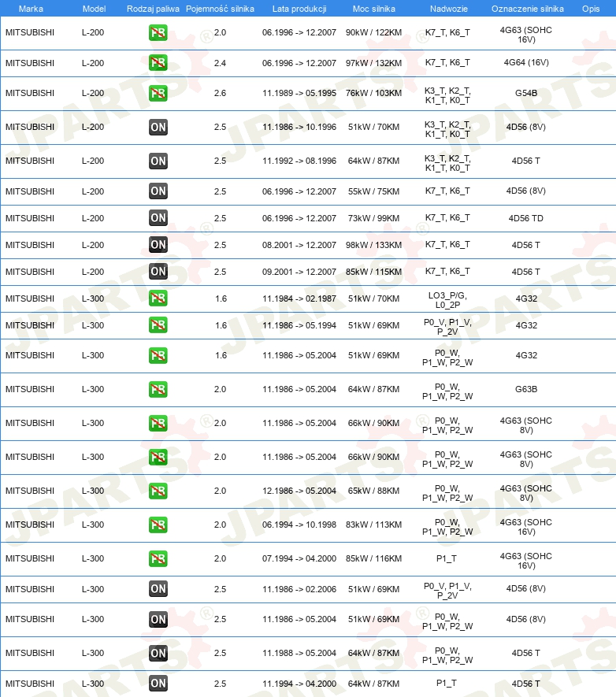
Task: Click the PB icon in the 1.6 L-300 row ending 05.2004
Action: pos(158,355)
